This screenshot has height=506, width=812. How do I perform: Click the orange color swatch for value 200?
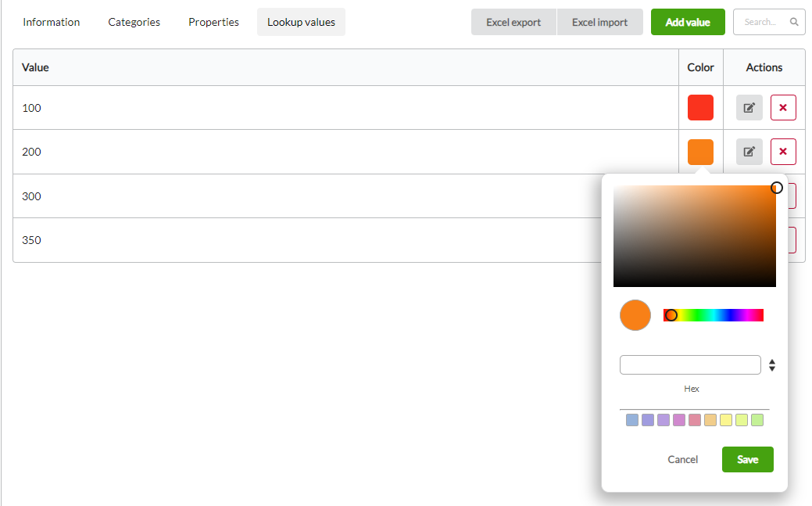[x=700, y=152]
